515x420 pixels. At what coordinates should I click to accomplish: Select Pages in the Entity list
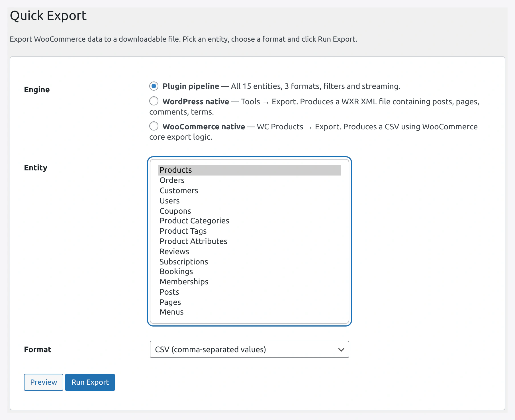(x=249, y=302)
